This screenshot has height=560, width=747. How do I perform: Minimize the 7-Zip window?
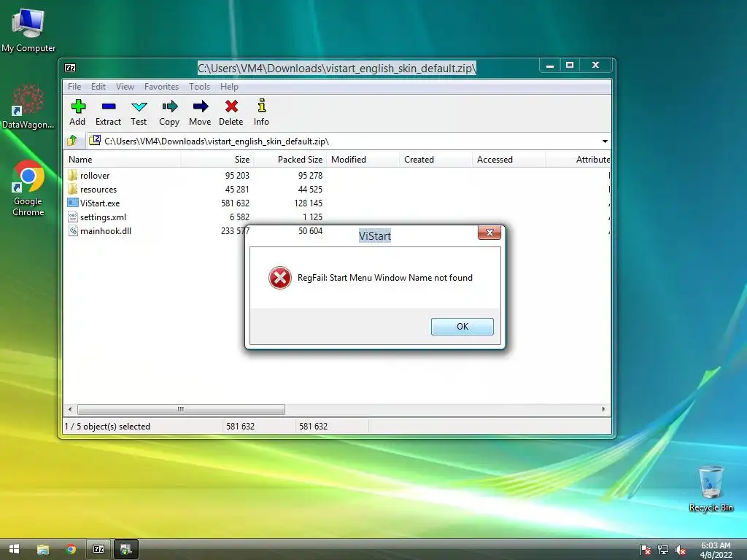point(550,65)
